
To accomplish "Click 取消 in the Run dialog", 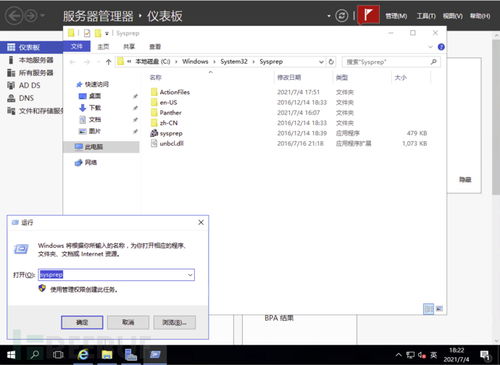I will [128, 322].
